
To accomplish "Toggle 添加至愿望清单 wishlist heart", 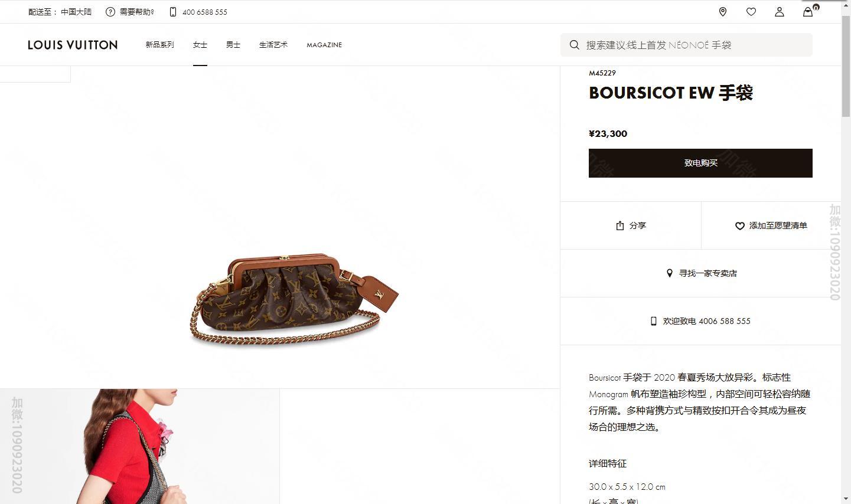I will (x=739, y=225).
